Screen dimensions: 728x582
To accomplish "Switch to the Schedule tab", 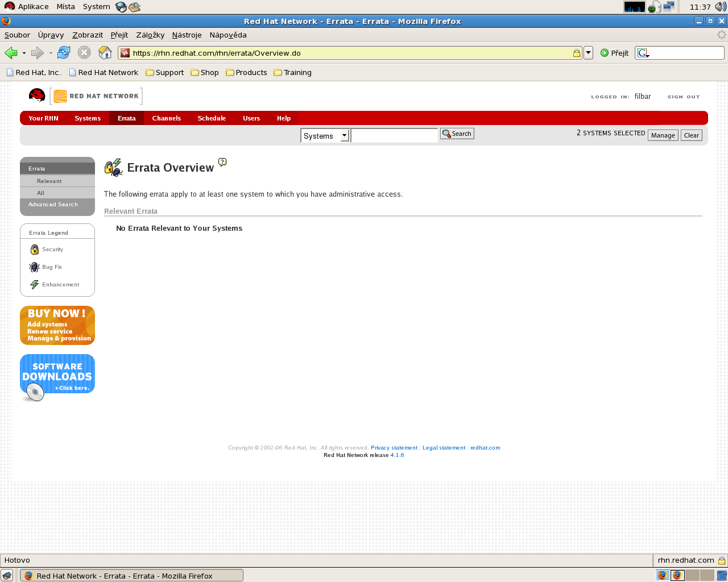I will point(212,118).
